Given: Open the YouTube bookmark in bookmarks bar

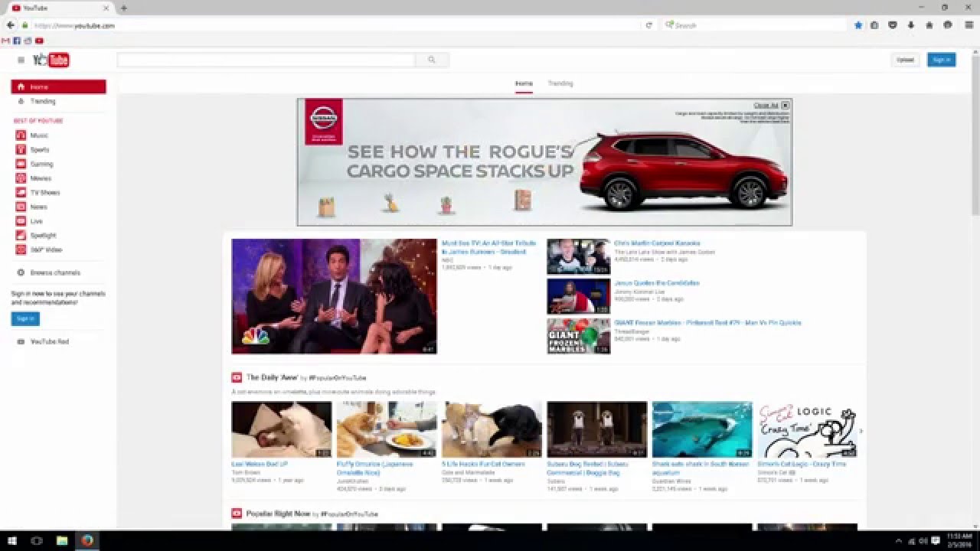Looking at the screenshot, I should [39, 41].
